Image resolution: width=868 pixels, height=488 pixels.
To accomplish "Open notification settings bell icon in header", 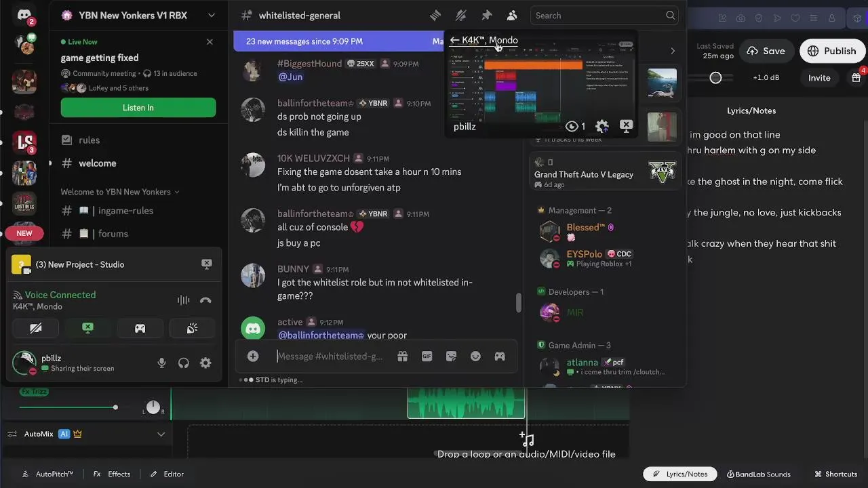I will [461, 15].
